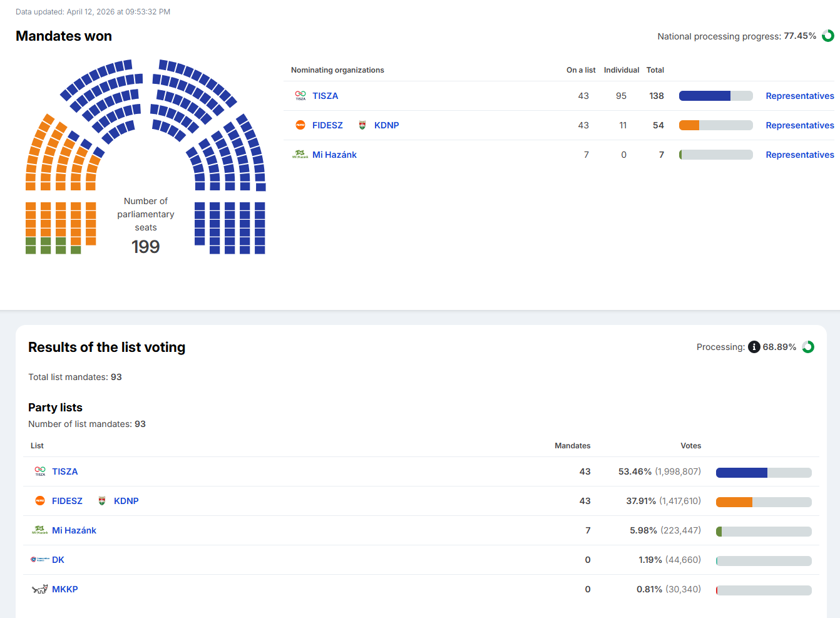This screenshot has height=618, width=840.
Task: Click the Mi Hazánk logo in mandates table
Action: [300, 155]
